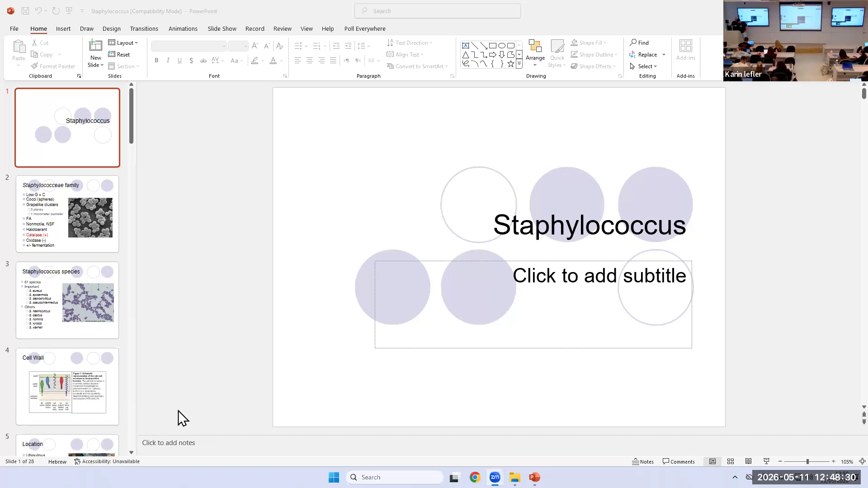Select the five-point Star shape
868x488 pixels.
tap(511, 64)
